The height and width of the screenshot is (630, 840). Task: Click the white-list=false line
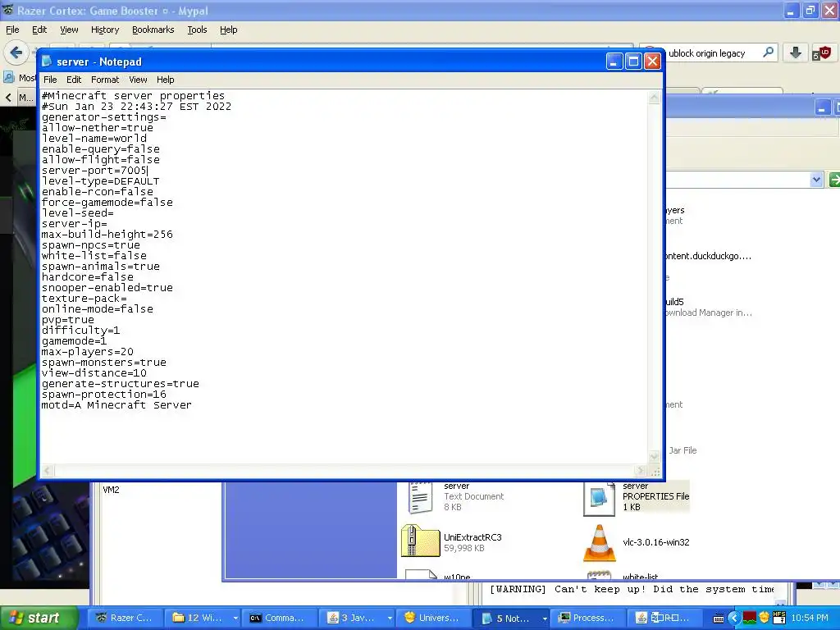tap(94, 256)
